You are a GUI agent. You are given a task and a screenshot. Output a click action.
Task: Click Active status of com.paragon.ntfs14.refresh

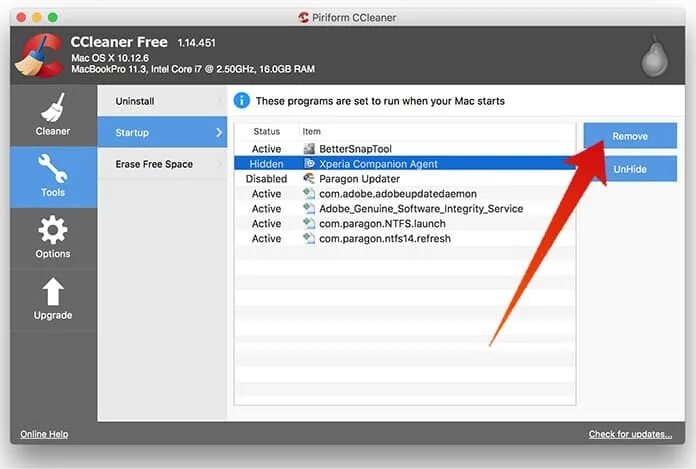click(x=266, y=238)
